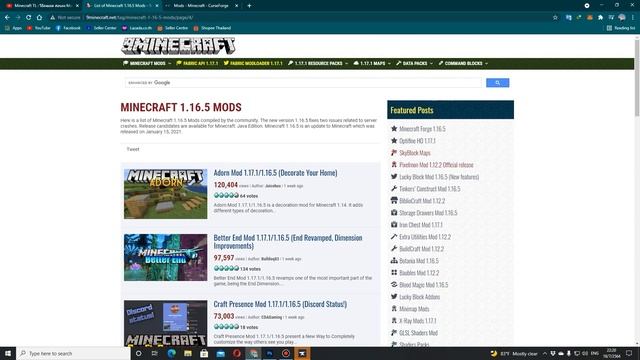640x360 pixels.
Task: Open the Adorn Mod thumbnail image
Action: coord(166,194)
